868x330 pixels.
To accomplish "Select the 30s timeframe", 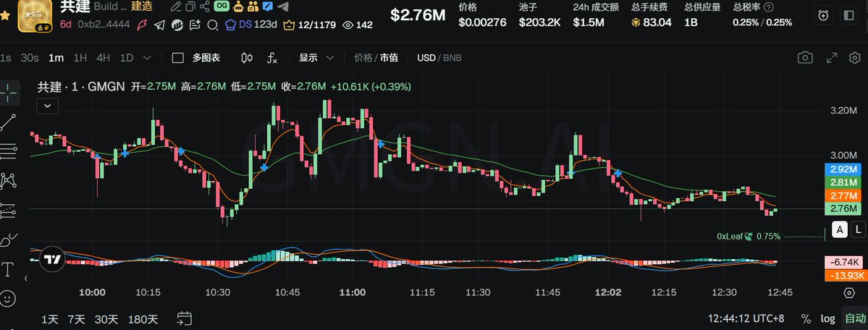I will (x=30, y=58).
